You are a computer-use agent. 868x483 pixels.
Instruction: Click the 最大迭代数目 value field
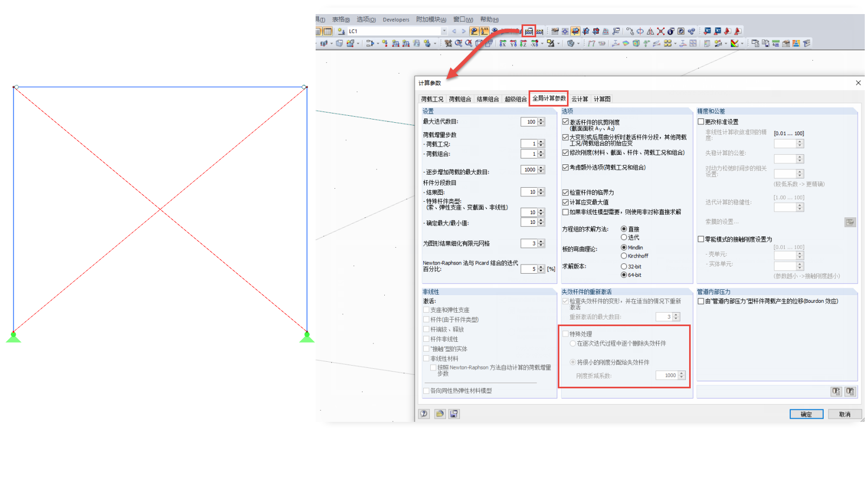(x=529, y=122)
